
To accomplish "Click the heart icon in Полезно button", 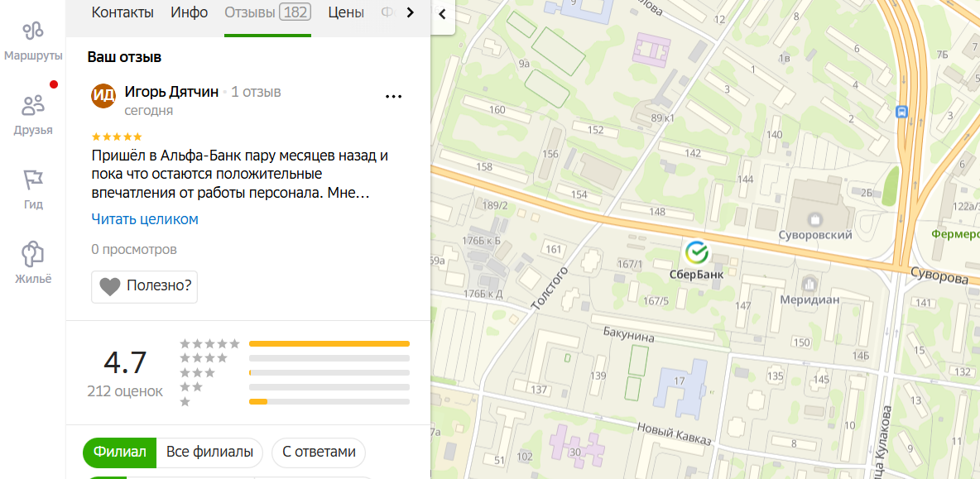I will [x=109, y=287].
